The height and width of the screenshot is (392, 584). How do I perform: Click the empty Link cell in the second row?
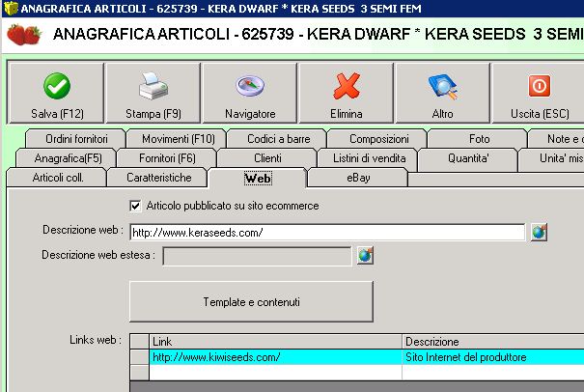pos(276,373)
